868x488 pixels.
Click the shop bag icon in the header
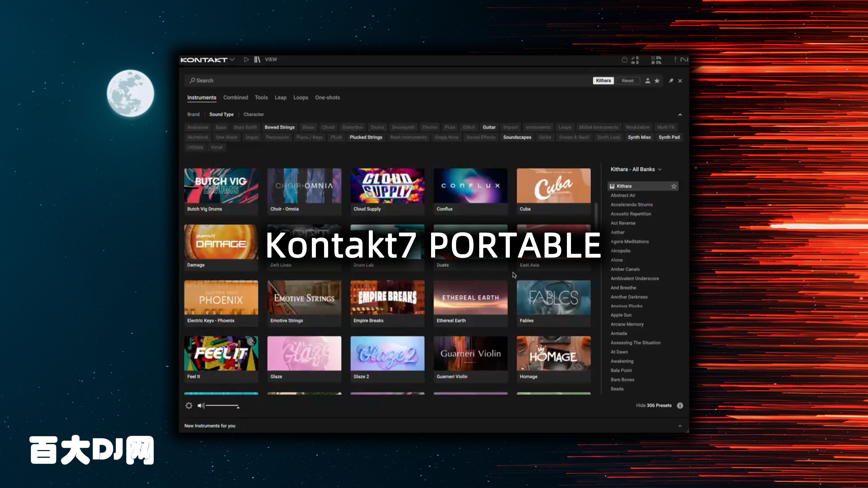(x=624, y=60)
